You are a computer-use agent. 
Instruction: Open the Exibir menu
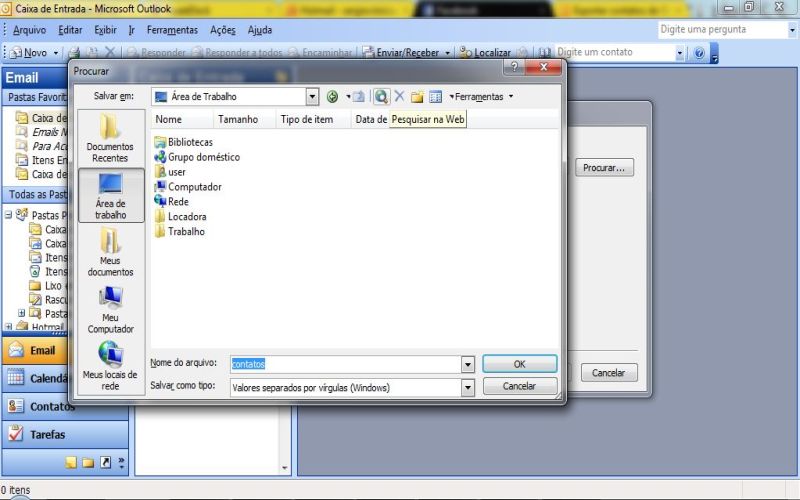pos(105,30)
